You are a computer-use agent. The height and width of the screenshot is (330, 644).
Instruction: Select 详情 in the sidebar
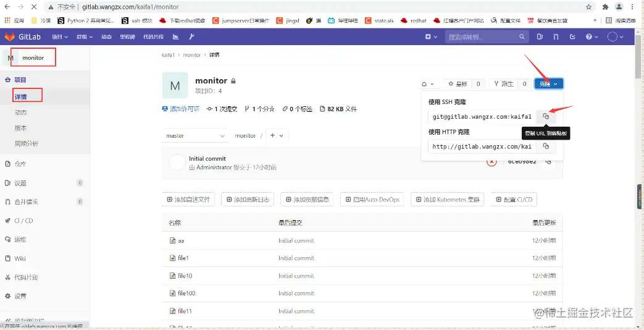(x=21, y=97)
